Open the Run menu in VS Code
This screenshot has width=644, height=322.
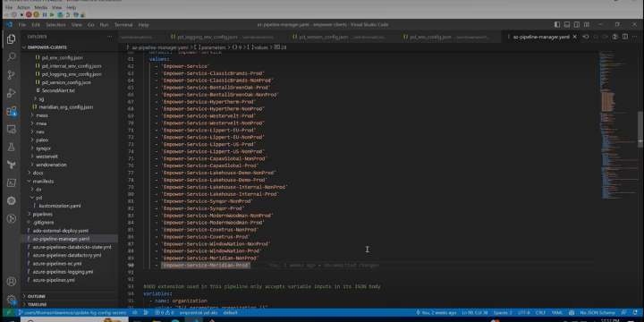[104, 25]
